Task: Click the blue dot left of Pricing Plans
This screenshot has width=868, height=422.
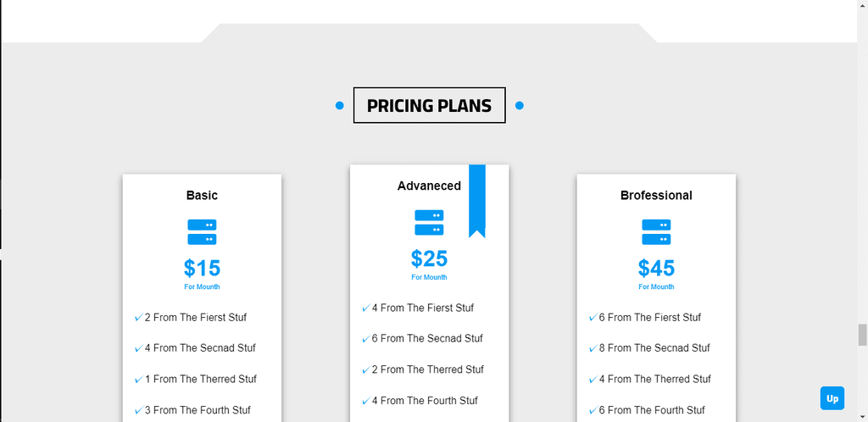Action: [x=339, y=106]
